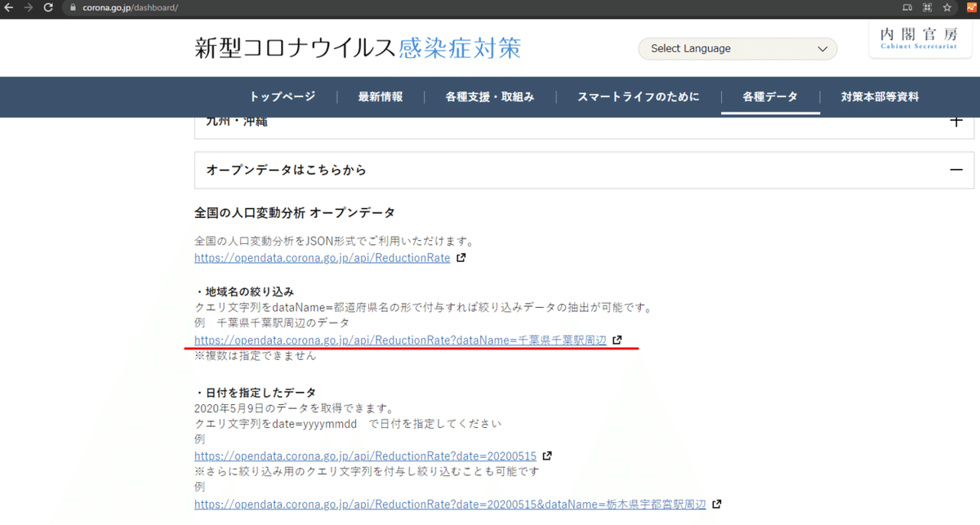Open 対策本部等資料 navigation item
The image size is (980, 525).
pos(880,96)
